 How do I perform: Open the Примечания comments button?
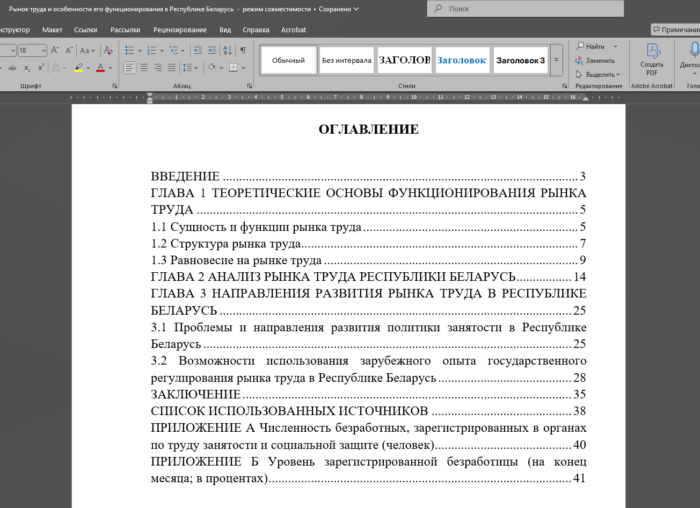[675, 29]
